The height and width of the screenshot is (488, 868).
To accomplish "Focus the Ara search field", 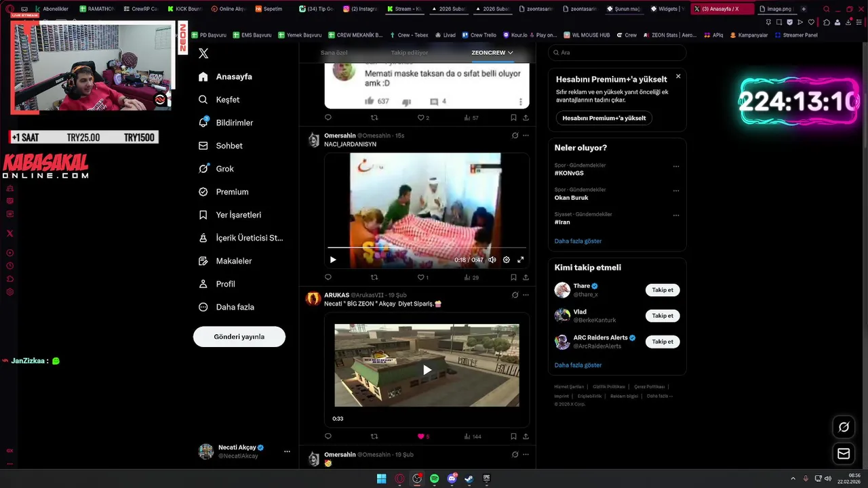I will pos(617,53).
